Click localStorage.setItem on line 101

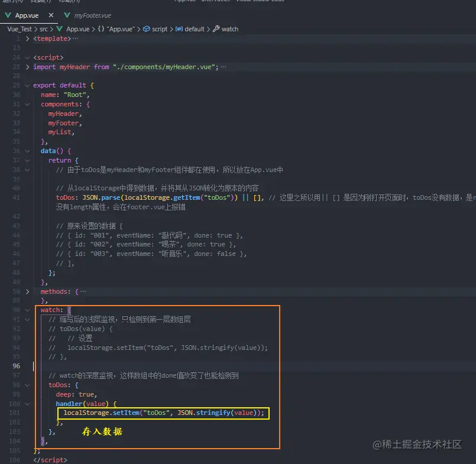(101, 413)
